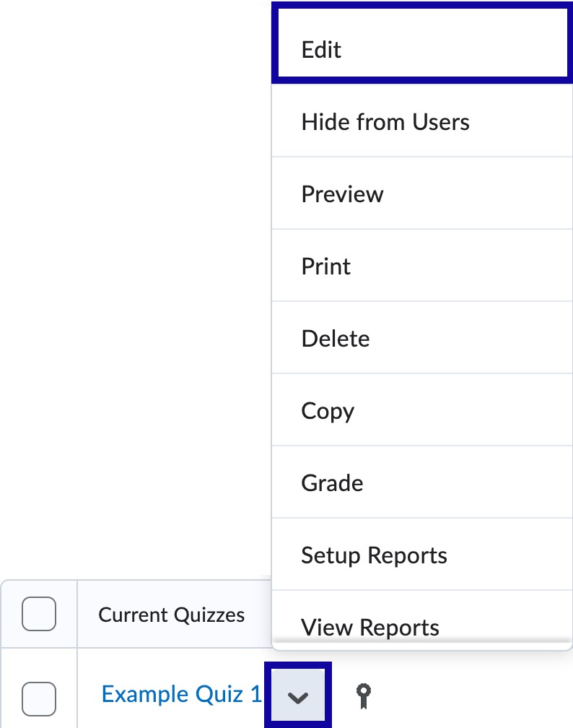Choose Print in the quiz menu
The width and height of the screenshot is (573, 728).
click(421, 266)
